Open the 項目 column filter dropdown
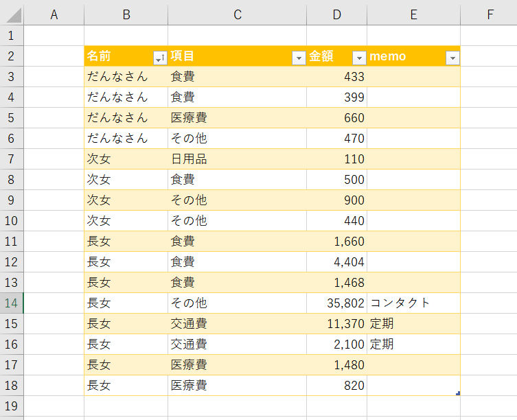Screen dimensions: 517x420 299,58
